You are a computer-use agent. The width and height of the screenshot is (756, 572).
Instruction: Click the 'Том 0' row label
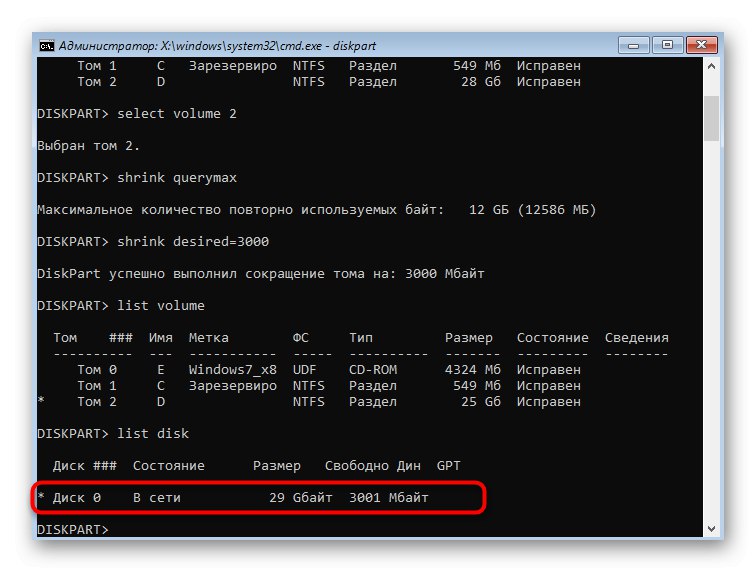pyautogui.click(x=96, y=370)
